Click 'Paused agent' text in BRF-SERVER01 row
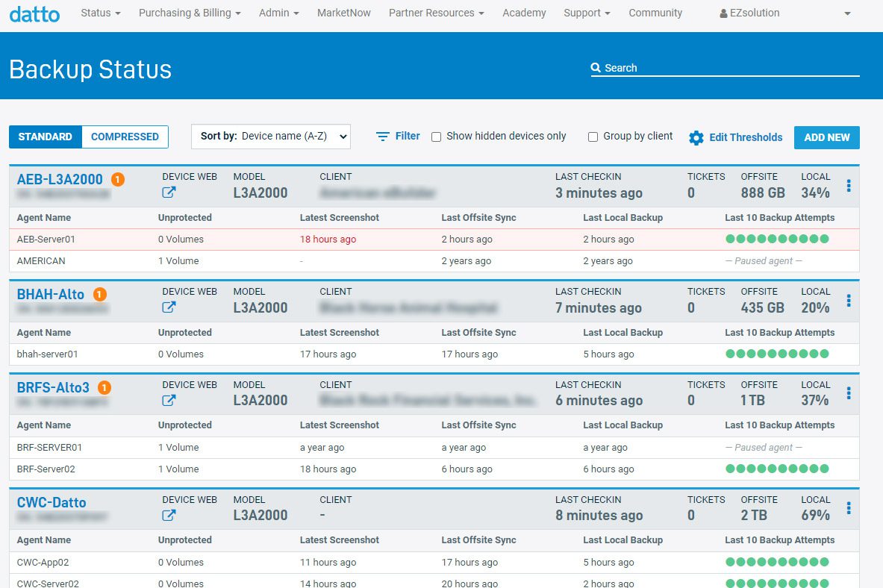 (764, 447)
